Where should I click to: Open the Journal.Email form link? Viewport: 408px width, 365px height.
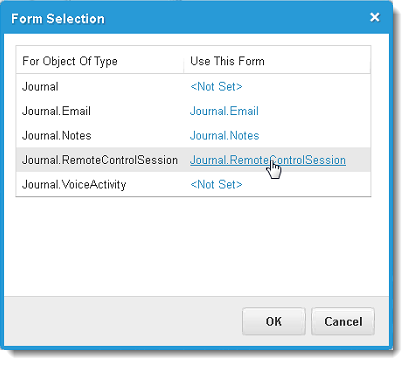tap(224, 111)
